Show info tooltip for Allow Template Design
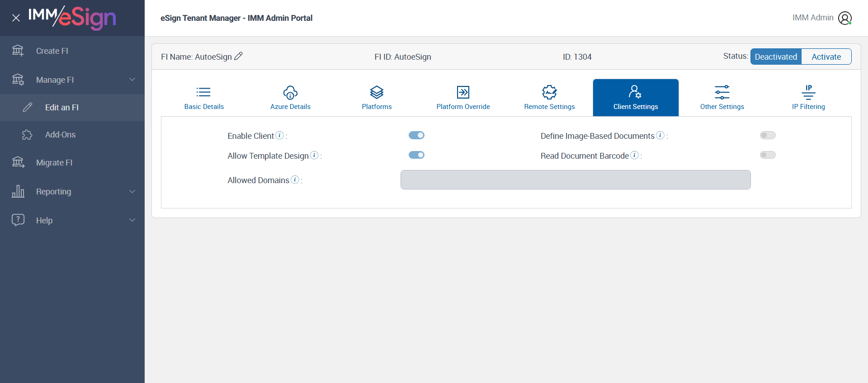868x383 pixels. (314, 155)
